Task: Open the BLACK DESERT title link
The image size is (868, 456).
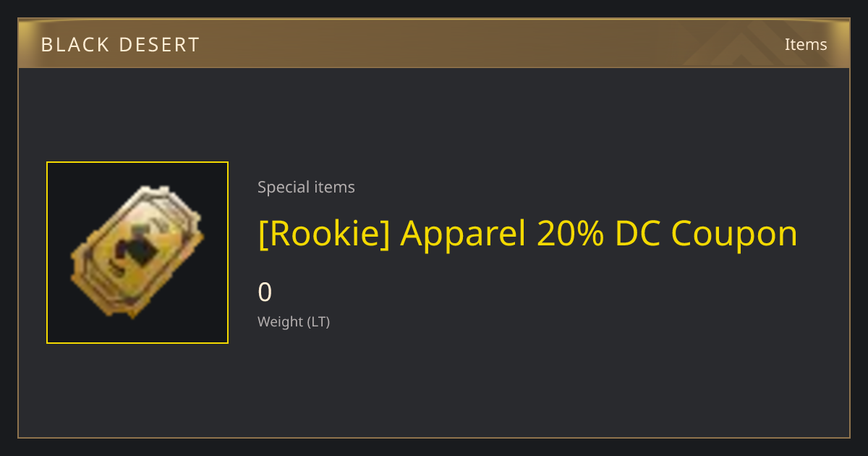Action: click(120, 45)
